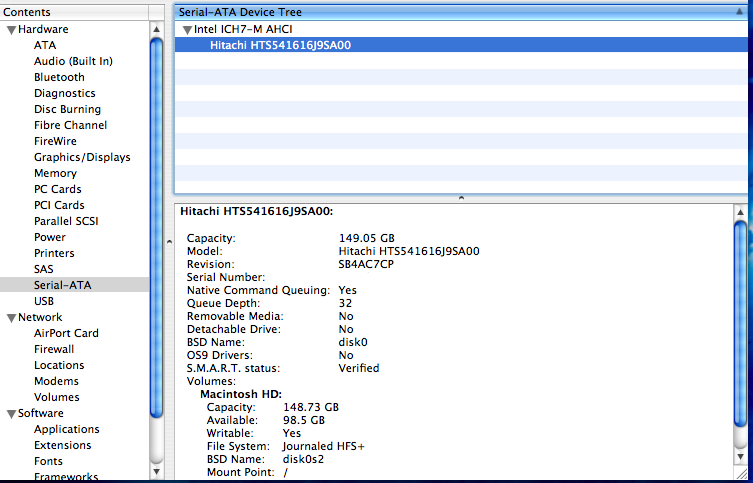The image size is (753, 483).
Task: Select Intel ICH7-M AHCI controller row
Action: pyautogui.click(x=461, y=29)
